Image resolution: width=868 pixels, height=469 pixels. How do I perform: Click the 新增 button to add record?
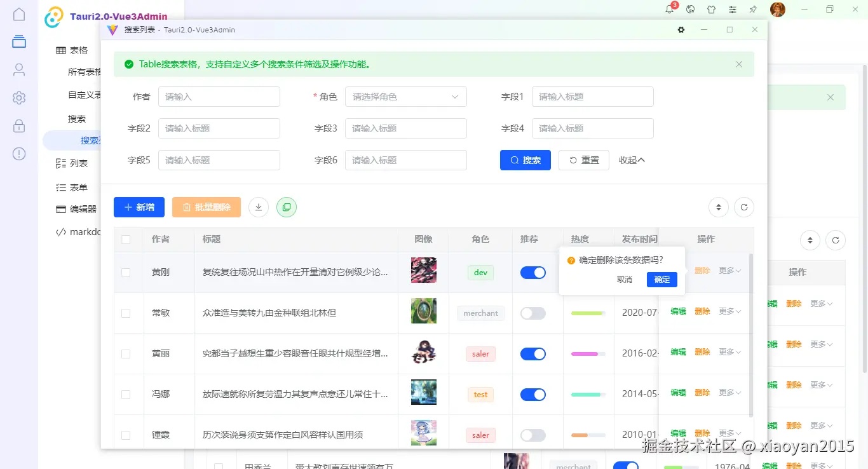point(139,207)
